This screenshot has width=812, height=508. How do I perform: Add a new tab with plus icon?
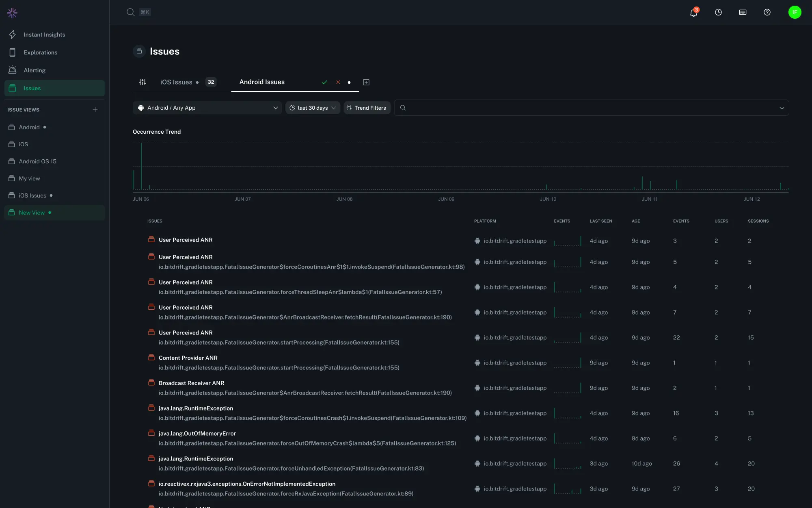(x=366, y=82)
